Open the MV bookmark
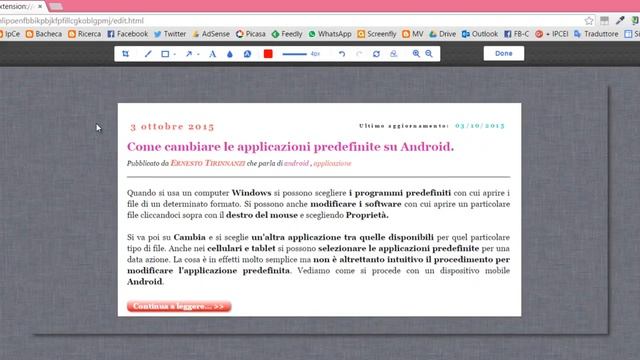Viewport: 640px width, 360px height. point(413,34)
